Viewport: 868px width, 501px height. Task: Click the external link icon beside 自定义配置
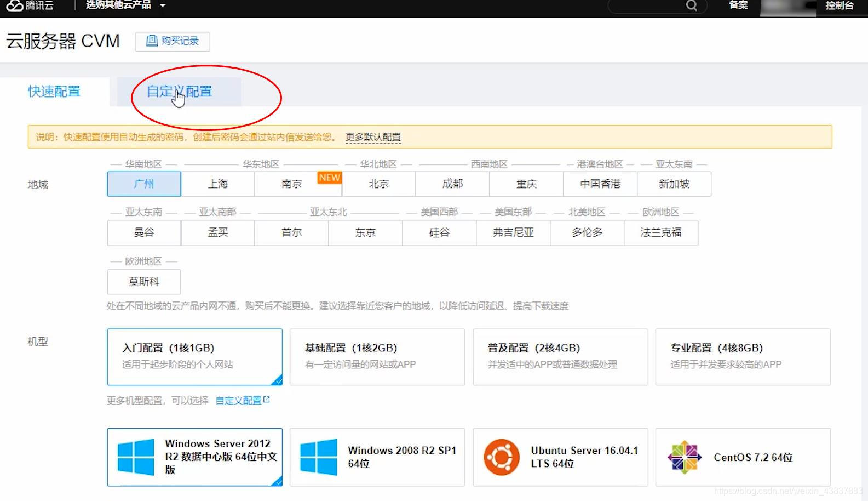[267, 400]
